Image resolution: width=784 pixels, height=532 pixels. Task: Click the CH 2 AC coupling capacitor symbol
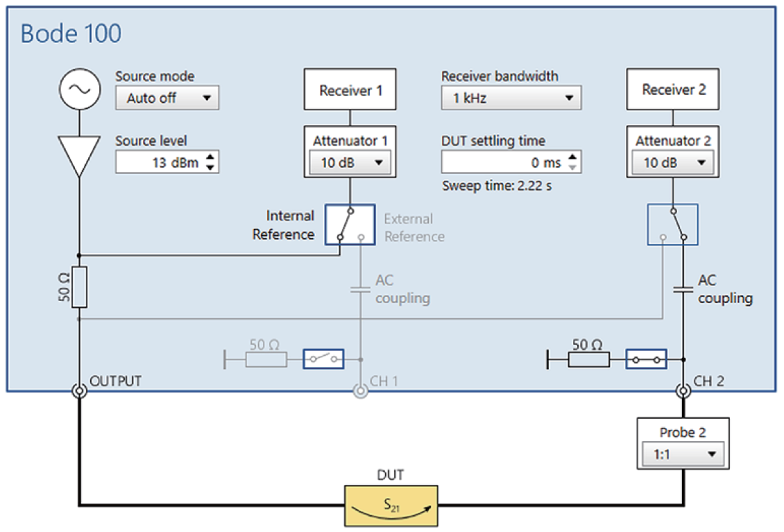click(683, 289)
